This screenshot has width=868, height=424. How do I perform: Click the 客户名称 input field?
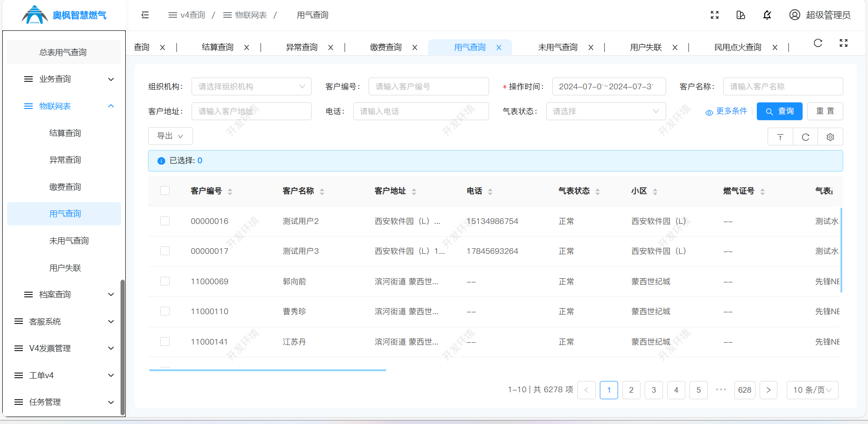pyautogui.click(x=783, y=86)
